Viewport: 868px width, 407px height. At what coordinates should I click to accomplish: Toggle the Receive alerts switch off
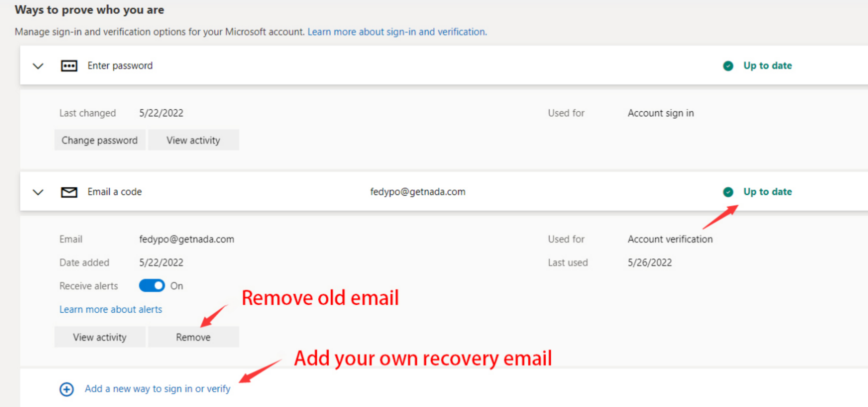152,286
